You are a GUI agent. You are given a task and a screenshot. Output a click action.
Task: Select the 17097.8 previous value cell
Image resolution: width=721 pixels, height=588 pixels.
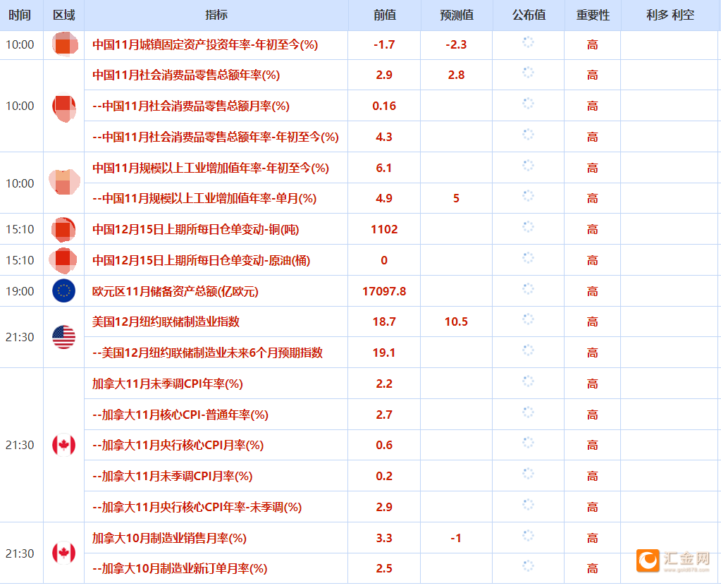[x=383, y=290]
